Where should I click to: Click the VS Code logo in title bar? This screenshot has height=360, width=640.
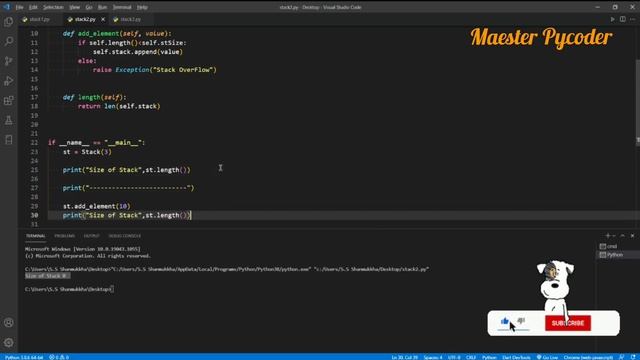point(7,7)
